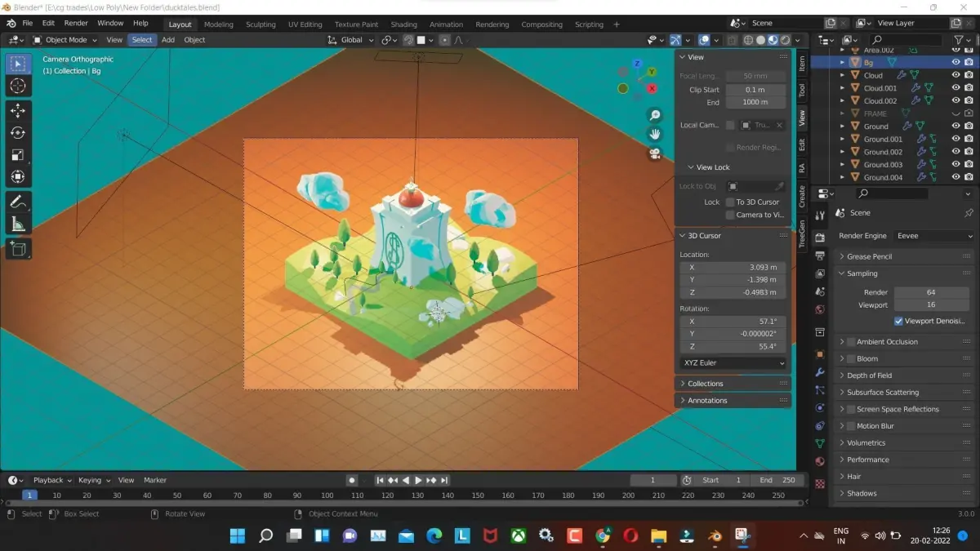Open the View Layer properties icon

(x=820, y=274)
